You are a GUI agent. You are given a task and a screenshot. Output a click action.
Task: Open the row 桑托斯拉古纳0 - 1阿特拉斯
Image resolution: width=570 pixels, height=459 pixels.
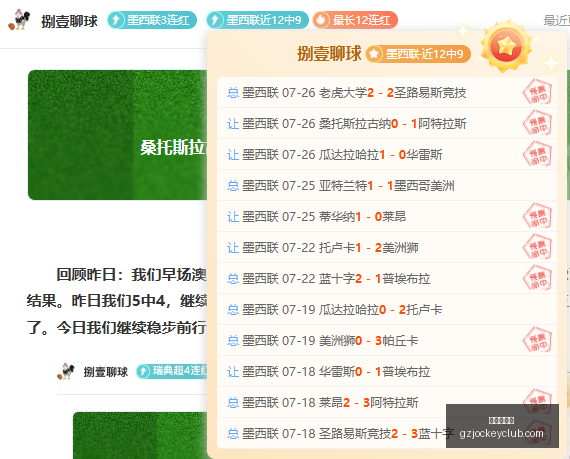pyautogui.click(x=387, y=124)
